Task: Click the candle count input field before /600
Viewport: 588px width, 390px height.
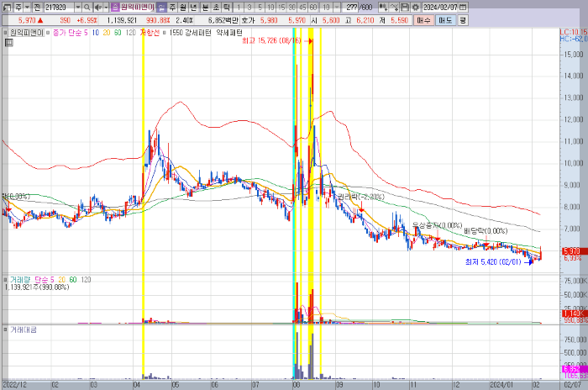Action: (x=350, y=7)
